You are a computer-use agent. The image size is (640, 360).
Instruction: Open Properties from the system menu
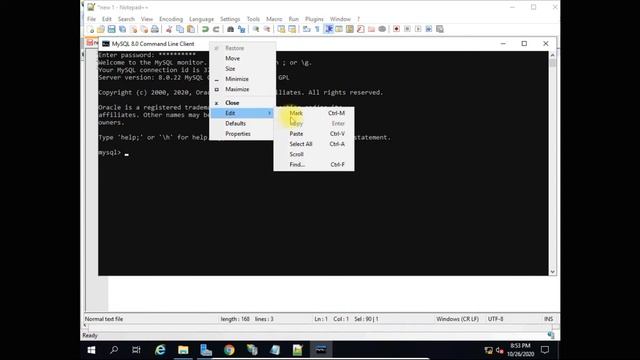tap(242, 134)
